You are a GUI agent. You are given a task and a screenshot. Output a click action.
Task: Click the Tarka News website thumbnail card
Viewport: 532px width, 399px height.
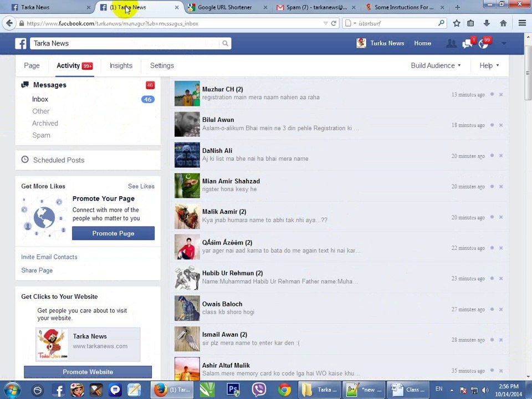coord(88,344)
